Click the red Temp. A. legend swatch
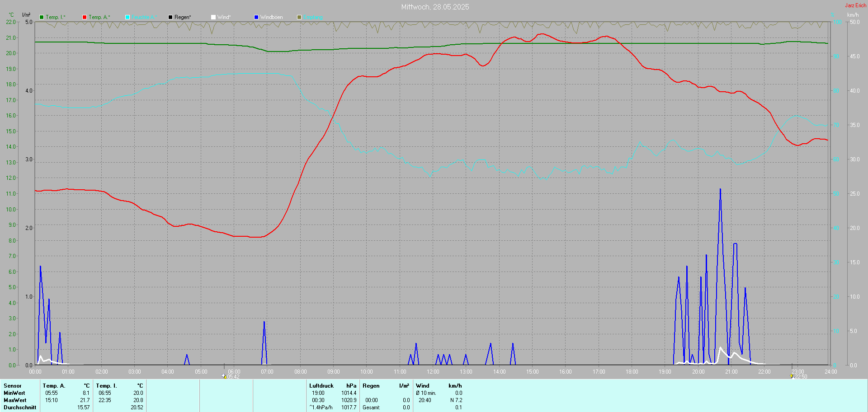This screenshot has height=412, width=868. tap(85, 17)
